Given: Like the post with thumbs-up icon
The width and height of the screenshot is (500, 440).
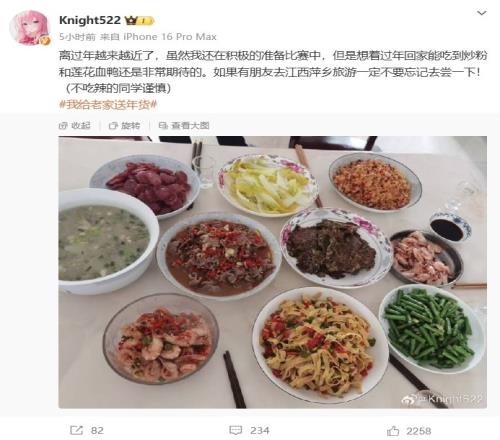Looking at the screenshot, I should pos(393,431).
